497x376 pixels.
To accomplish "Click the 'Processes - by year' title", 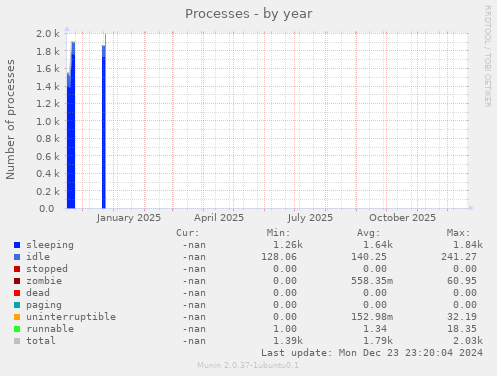I will tap(249, 14).
